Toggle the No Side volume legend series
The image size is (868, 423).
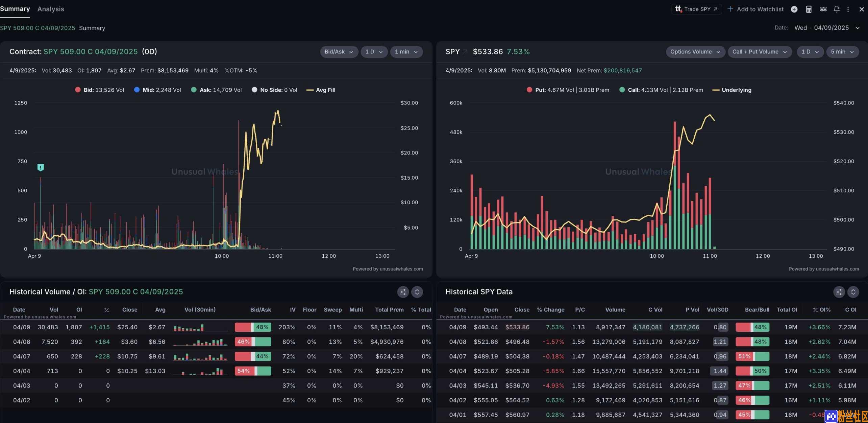pyautogui.click(x=274, y=90)
